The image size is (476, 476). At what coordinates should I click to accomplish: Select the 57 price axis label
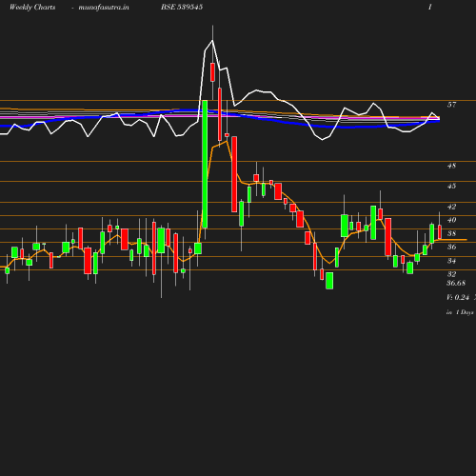pyautogui.click(x=451, y=105)
